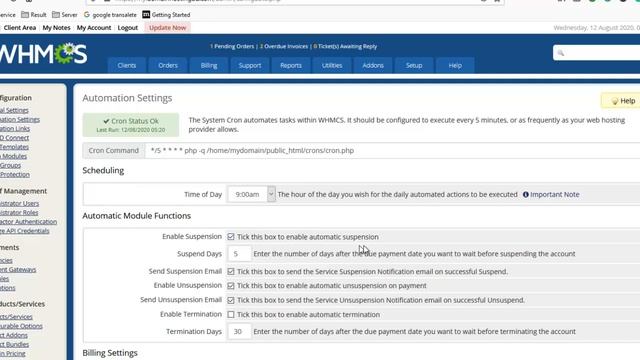Open the Time of Day dropdown
The height and width of the screenshot is (360, 640).
[251, 194]
